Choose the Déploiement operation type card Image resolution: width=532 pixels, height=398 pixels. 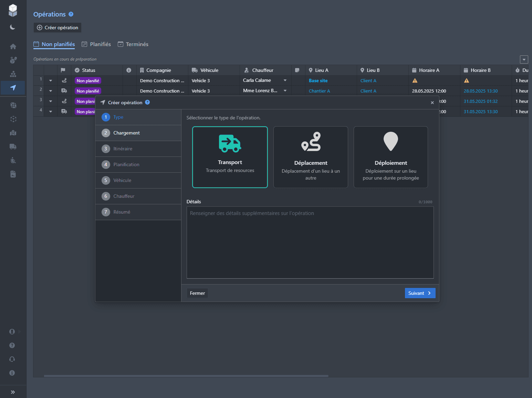[391, 157]
